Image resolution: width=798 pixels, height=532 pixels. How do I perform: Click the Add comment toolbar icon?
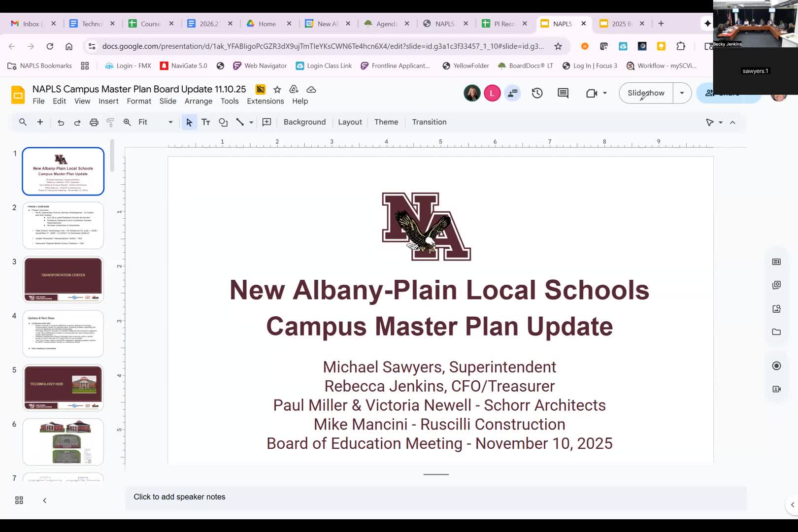tap(266, 122)
